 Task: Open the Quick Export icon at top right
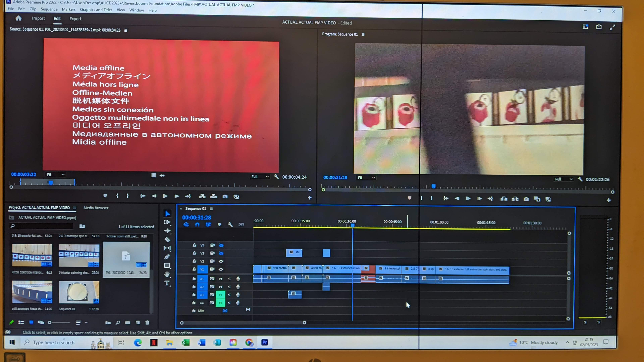tap(599, 27)
